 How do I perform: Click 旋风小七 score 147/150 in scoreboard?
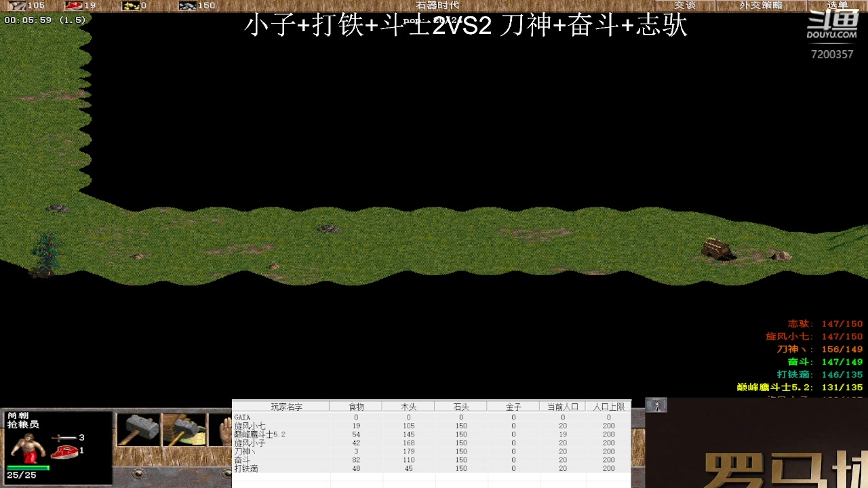814,337
